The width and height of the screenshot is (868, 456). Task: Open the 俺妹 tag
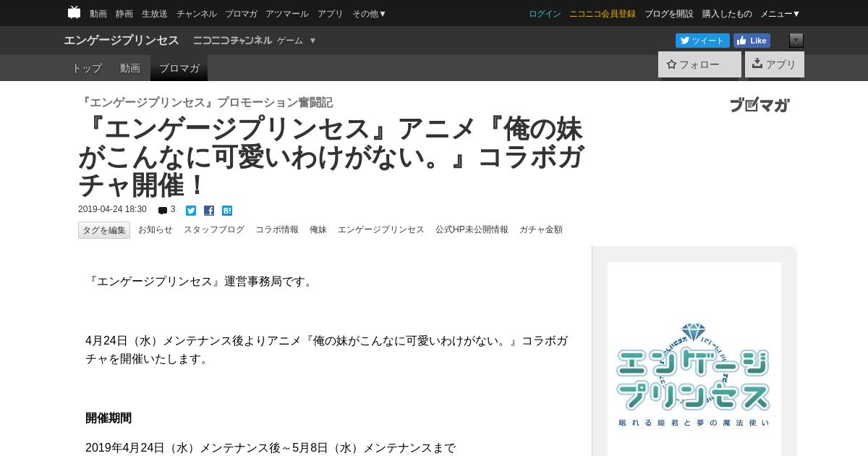(318, 229)
